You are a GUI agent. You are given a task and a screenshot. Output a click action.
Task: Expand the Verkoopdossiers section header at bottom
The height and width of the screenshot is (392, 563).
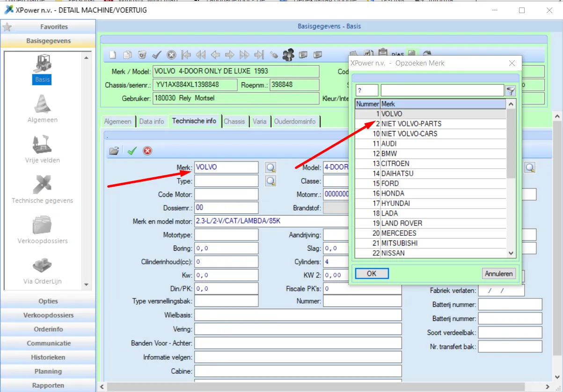click(x=48, y=315)
